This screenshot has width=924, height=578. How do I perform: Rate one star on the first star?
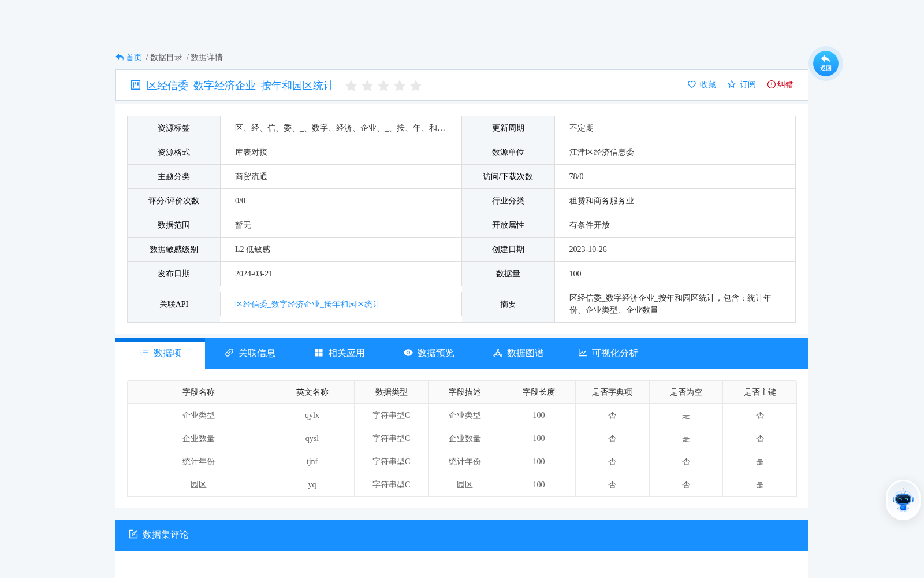coord(351,86)
